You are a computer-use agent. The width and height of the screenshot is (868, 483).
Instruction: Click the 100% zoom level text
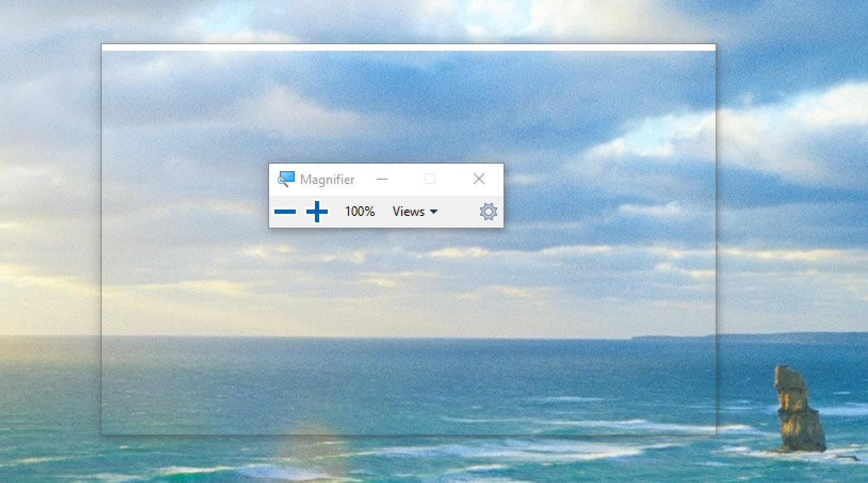(360, 212)
